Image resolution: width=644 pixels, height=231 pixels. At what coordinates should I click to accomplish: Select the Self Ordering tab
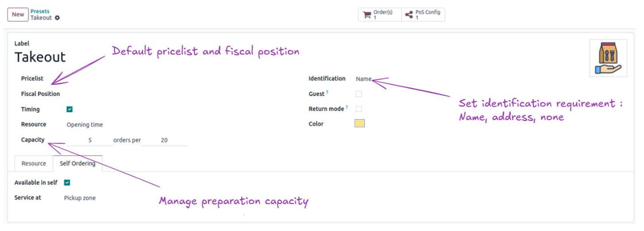77,163
